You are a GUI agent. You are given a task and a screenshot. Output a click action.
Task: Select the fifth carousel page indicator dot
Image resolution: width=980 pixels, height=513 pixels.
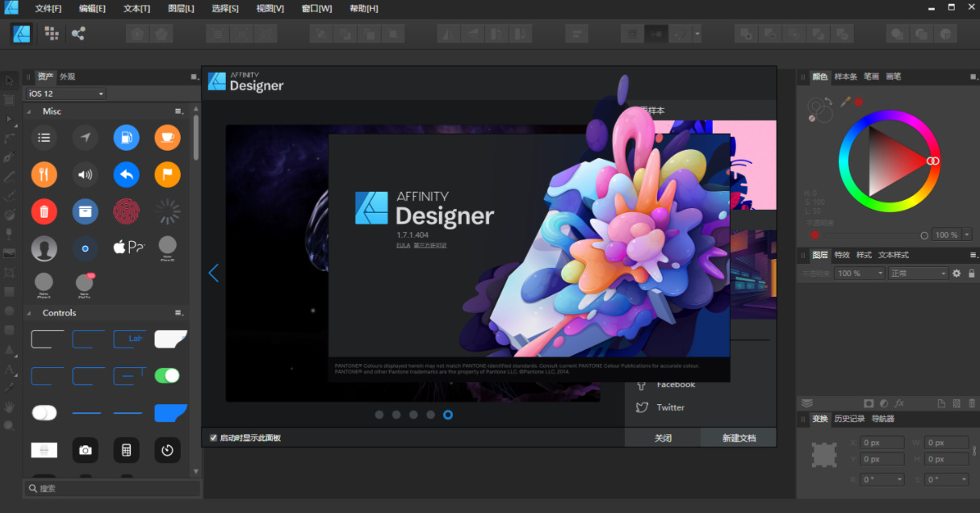[x=448, y=415]
